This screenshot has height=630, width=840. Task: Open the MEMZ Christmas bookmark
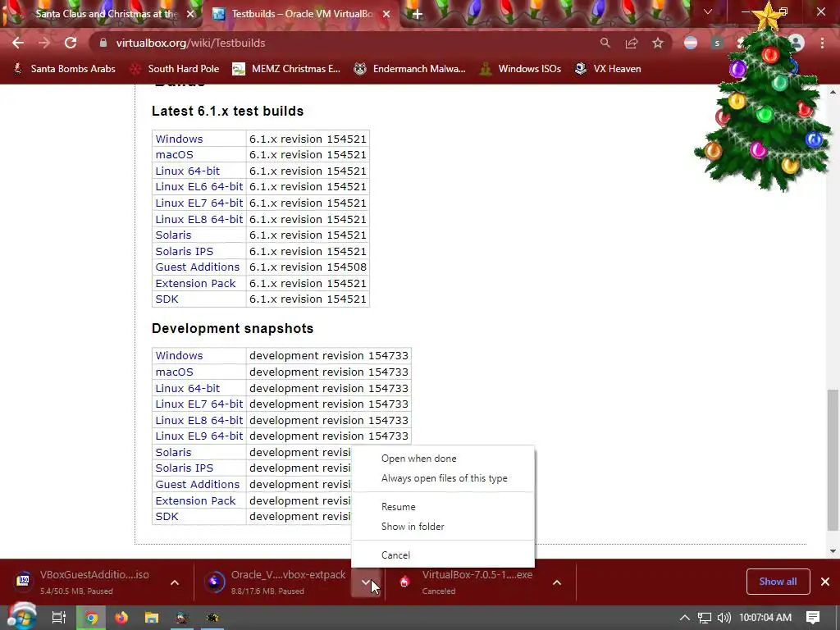tap(286, 69)
